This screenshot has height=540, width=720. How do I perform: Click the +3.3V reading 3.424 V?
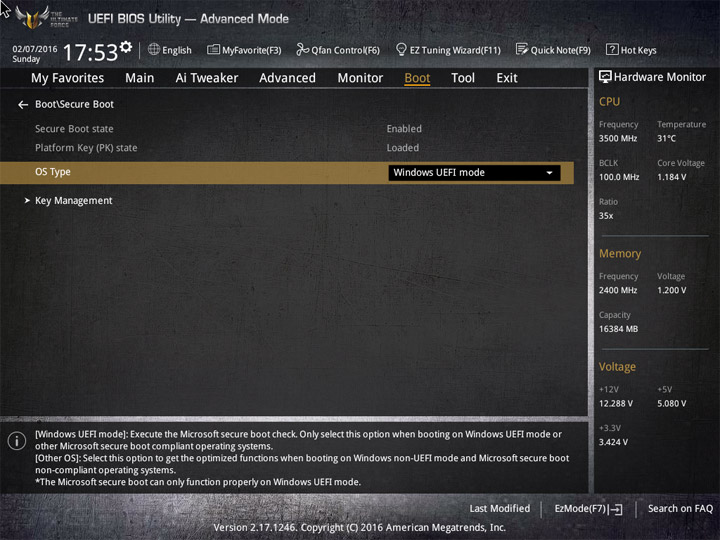coord(613,442)
